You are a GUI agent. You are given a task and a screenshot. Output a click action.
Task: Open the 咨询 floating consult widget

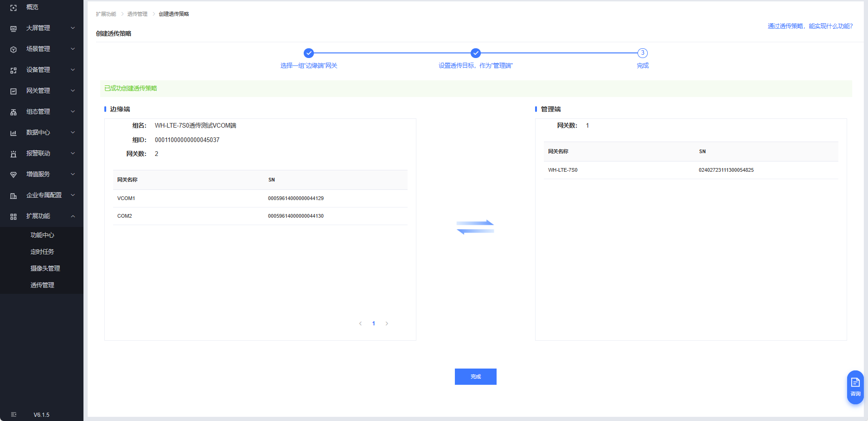click(855, 387)
